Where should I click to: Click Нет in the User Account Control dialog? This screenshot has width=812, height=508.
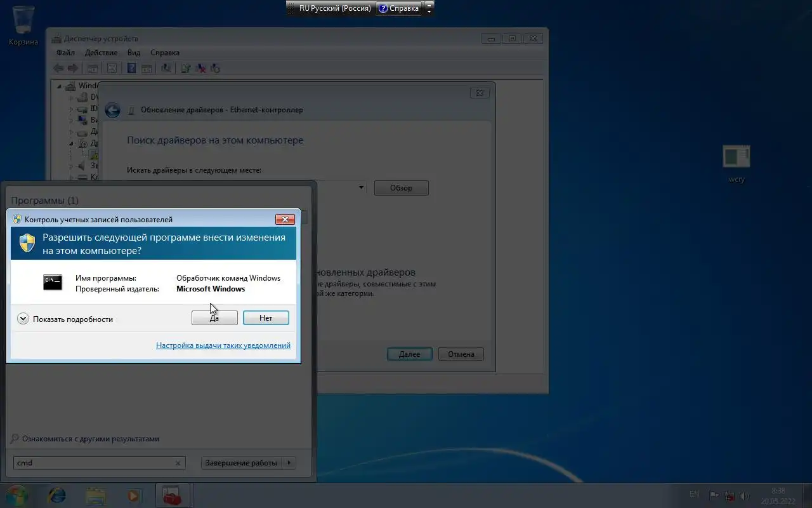[x=266, y=318]
